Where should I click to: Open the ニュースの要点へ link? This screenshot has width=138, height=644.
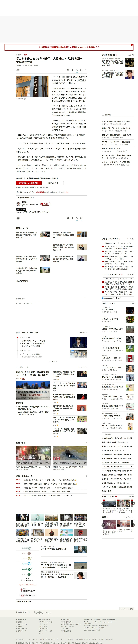pyautogui.click(x=82, y=333)
